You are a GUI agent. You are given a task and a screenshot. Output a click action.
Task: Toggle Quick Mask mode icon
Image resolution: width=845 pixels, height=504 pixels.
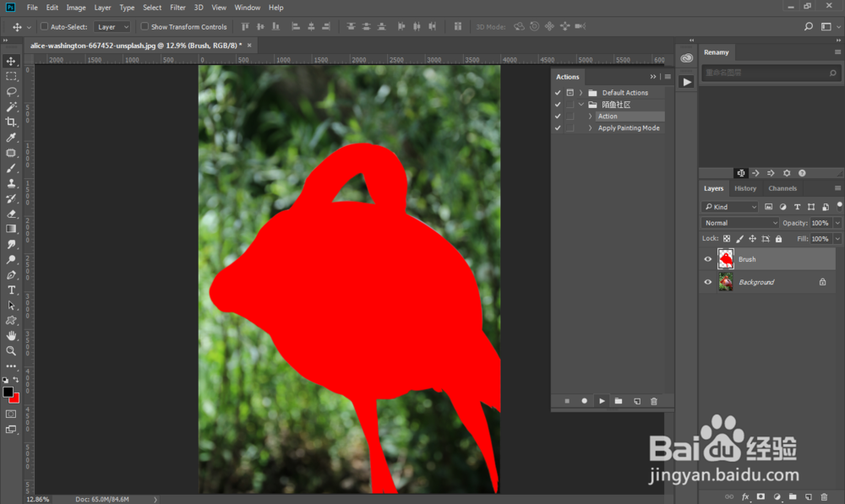11,414
